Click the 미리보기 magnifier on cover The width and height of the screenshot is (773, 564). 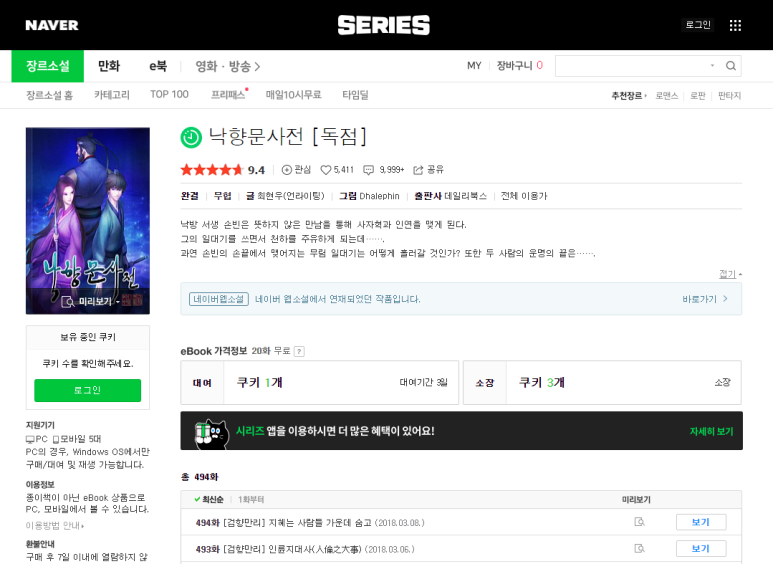click(x=68, y=302)
